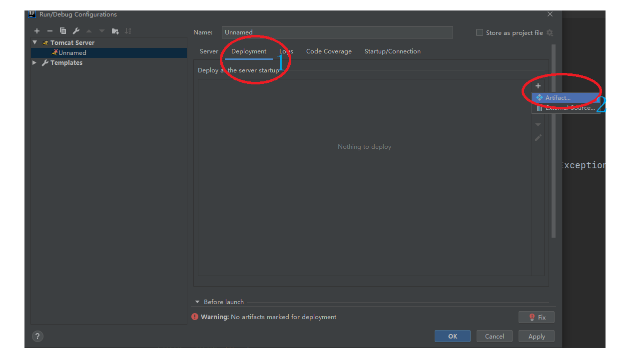Click the 'Nothing to deploy' placeholder text
Viewport: 622px width, 364px height.
point(364,147)
